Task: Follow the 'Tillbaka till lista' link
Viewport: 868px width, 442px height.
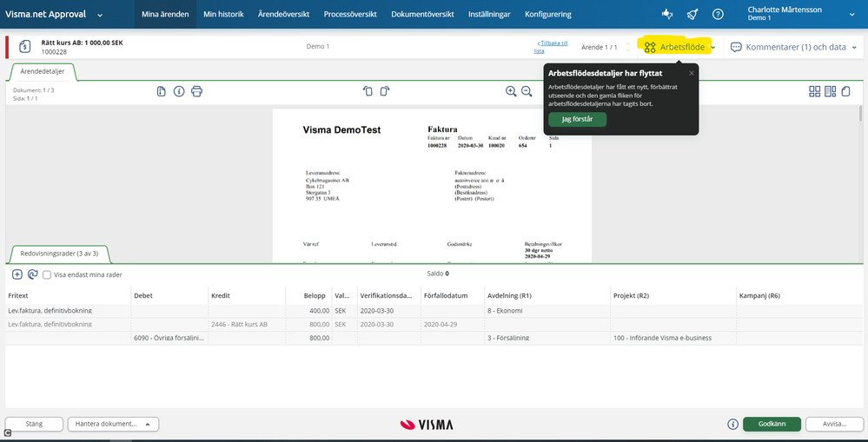Action: pyautogui.click(x=551, y=47)
